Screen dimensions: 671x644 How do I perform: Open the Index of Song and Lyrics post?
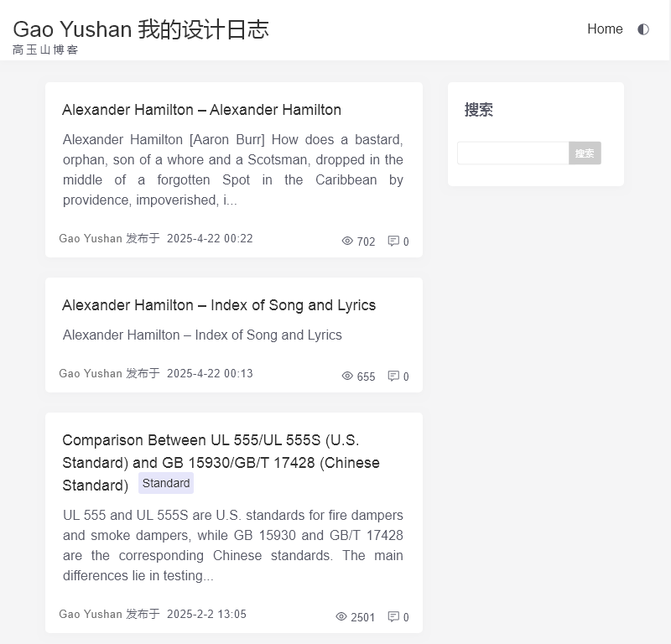218,305
